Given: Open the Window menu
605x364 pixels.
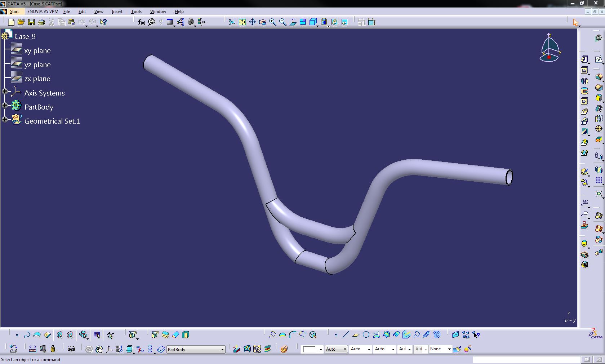Looking at the screenshot, I should (158, 12).
